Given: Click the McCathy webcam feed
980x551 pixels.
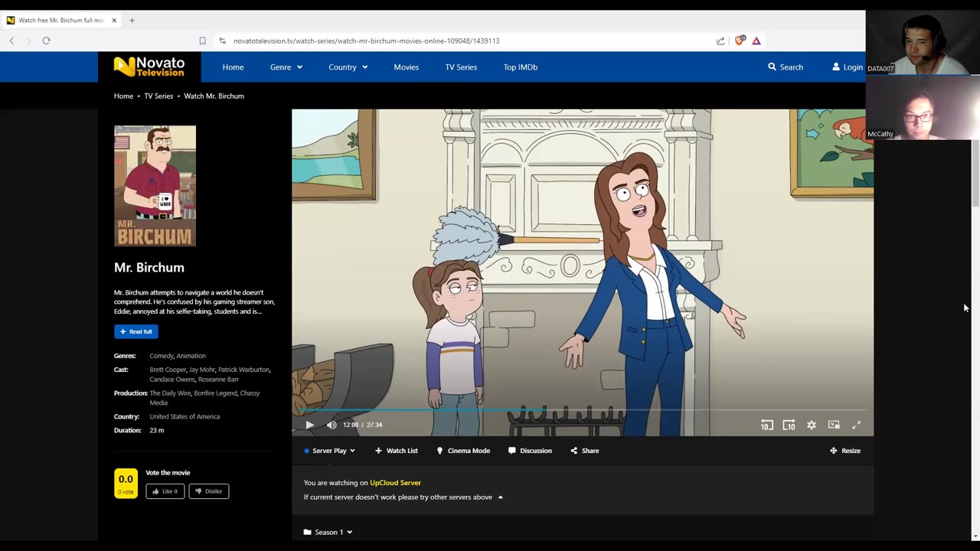Looking at the screenshot, I should point(923,107).
